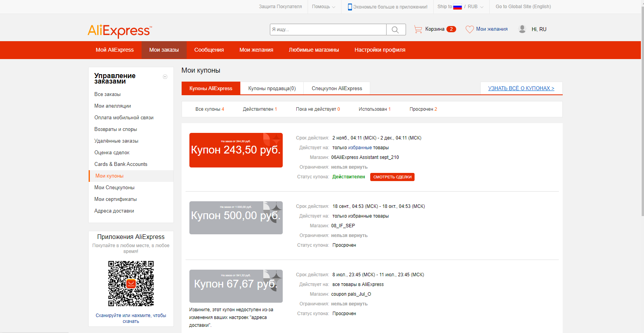
Task: Filter by Пока не действует 0
Action: tap(318, 109)
